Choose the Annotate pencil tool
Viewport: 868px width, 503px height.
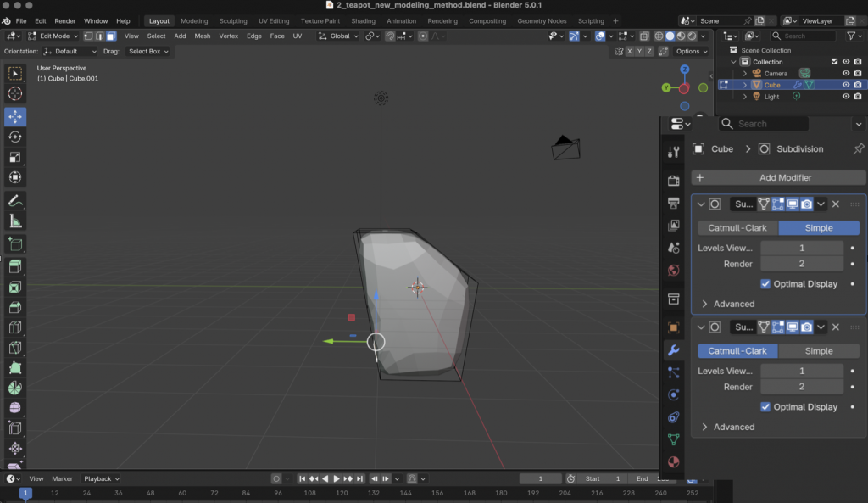point(15,201)
